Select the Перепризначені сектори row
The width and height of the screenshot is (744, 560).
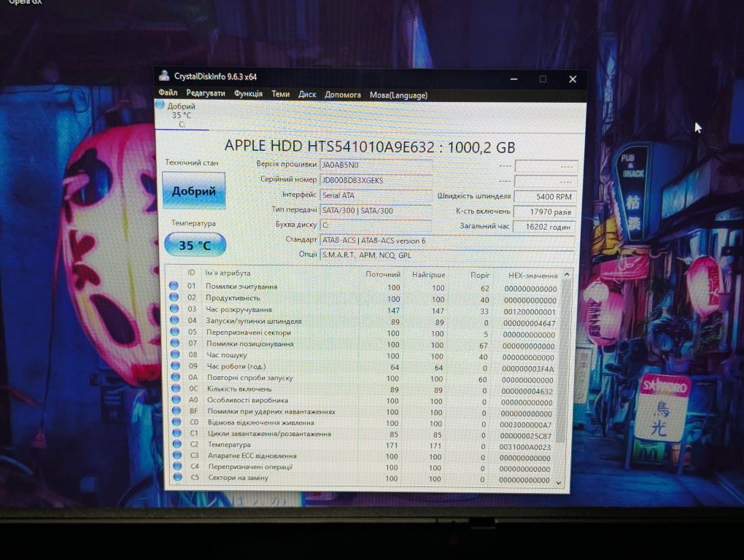click(x=365, y=333)
